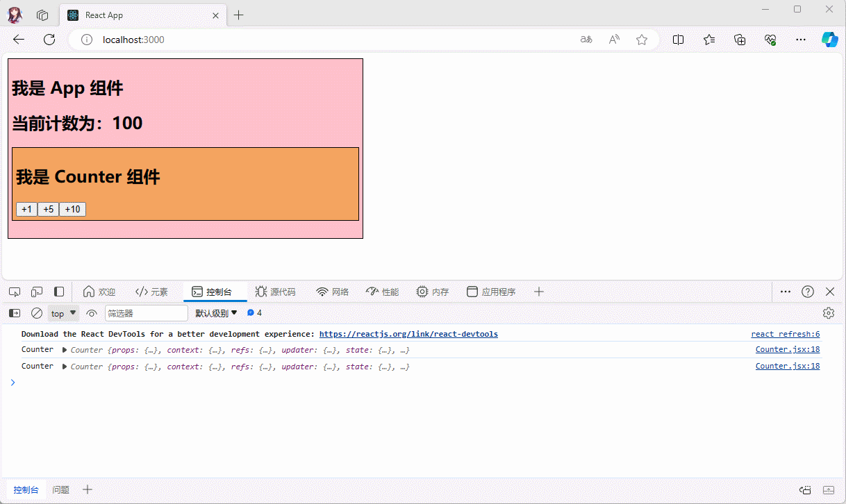This screenshot has width=846, height=504.
Task: Clear the console with the clear icon
Action: [37, 313]
